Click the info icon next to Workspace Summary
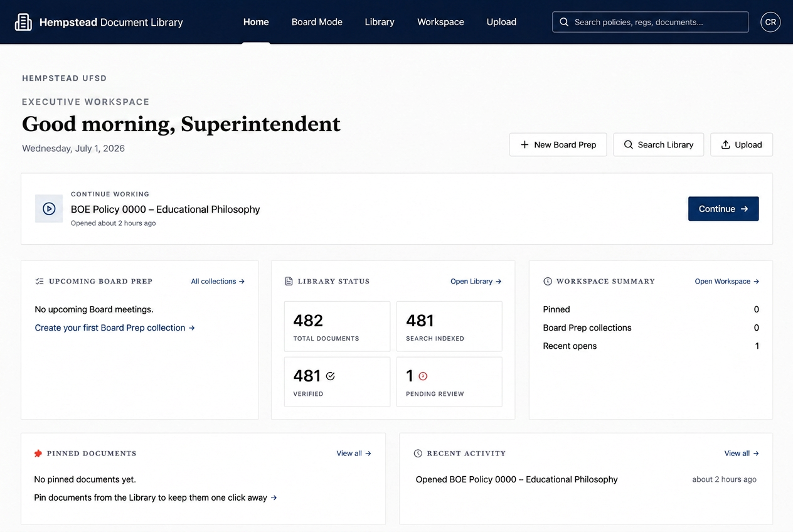 point(548,282)
